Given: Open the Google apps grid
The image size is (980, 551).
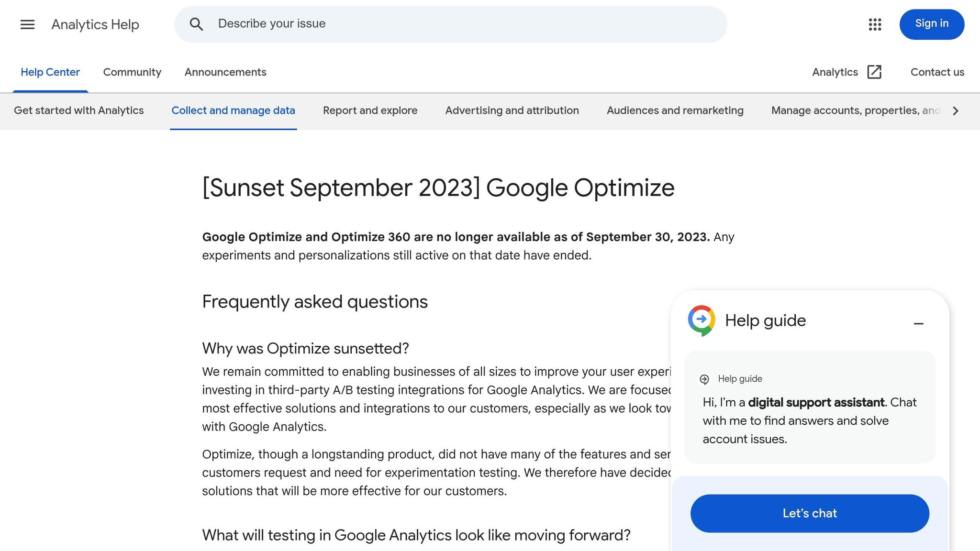Looking at the screenshot, I should tap(875, 24).
